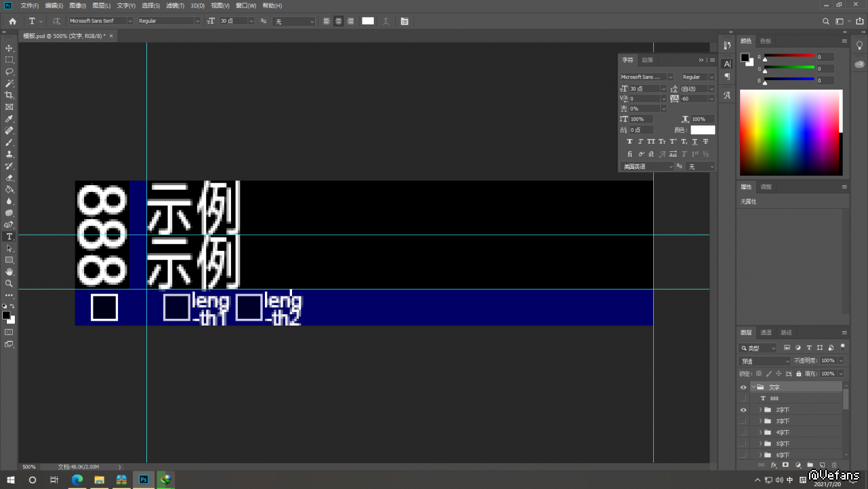This screenshot has height=489, width=868.
Task: Switch to the 通道 tab
Action: click(766, 333)
